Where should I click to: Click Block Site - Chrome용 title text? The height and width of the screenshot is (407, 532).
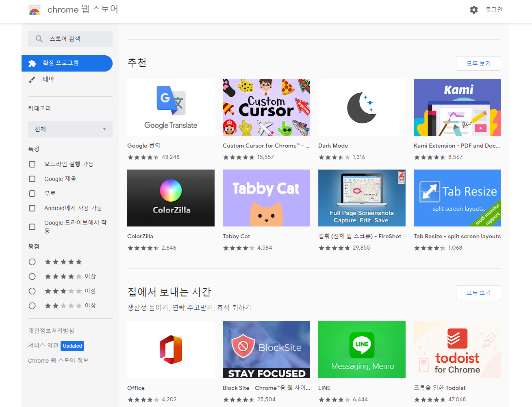(266, 388)
